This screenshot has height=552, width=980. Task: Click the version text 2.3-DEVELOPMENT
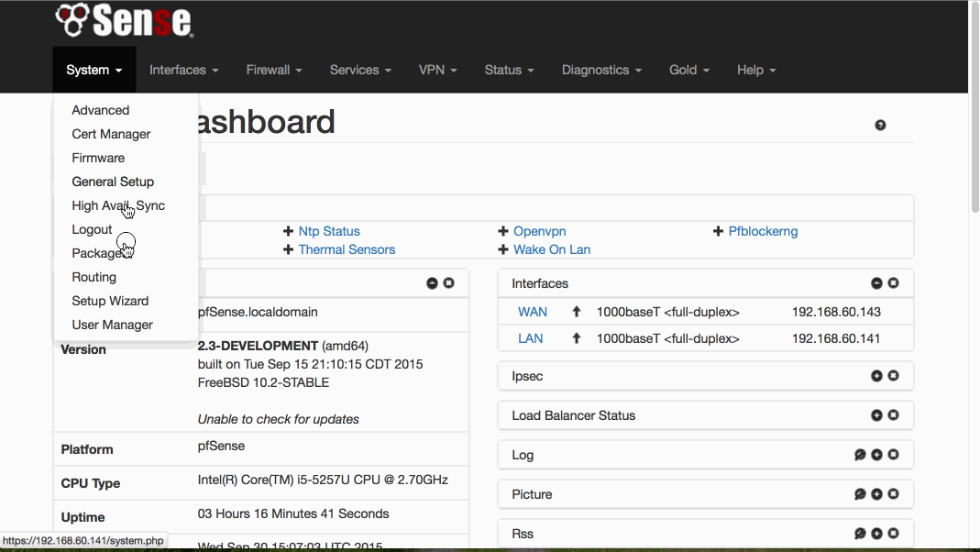click(x=259, y=346)
